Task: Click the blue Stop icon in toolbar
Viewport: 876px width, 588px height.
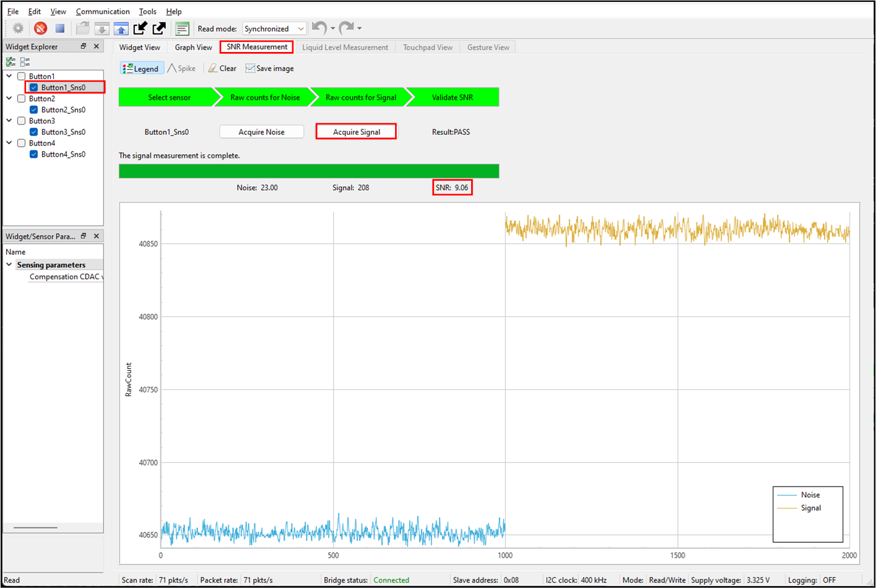Action: (x=60, y=28)
